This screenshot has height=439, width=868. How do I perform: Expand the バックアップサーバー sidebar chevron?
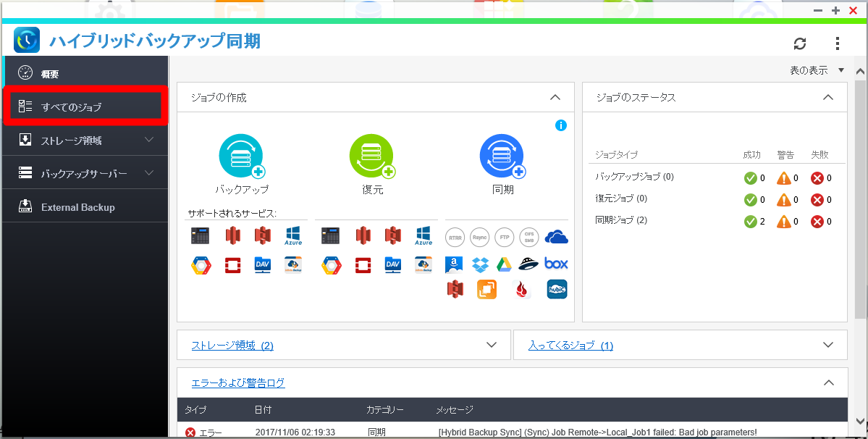(x=149, y=173)
